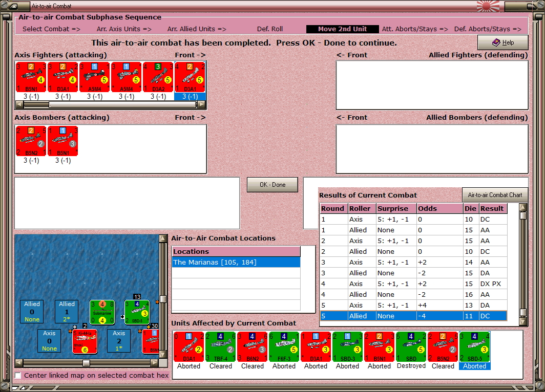Viewport: 545px width, 392px height.
Task: Click the Odds column header
Action: (x=439, y=208)
